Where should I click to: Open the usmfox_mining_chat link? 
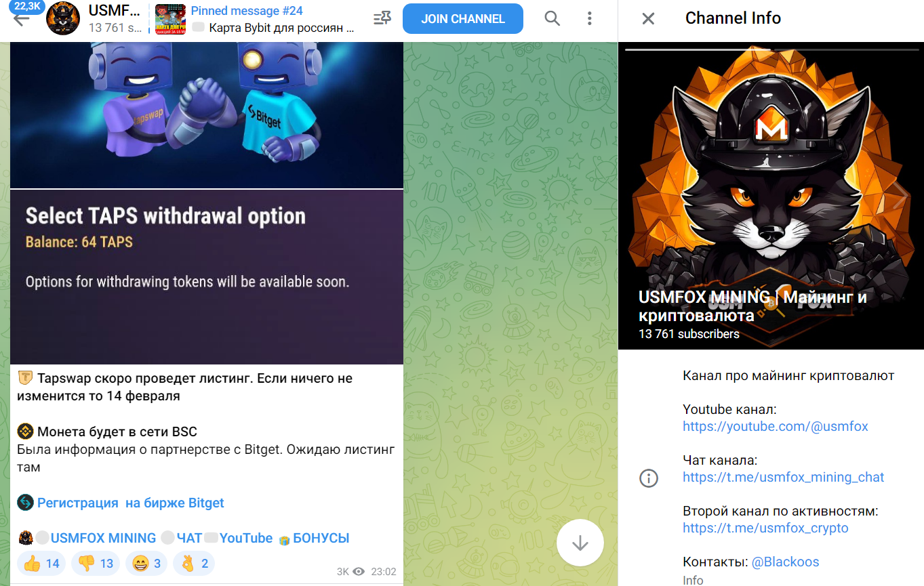click(783, 478)
